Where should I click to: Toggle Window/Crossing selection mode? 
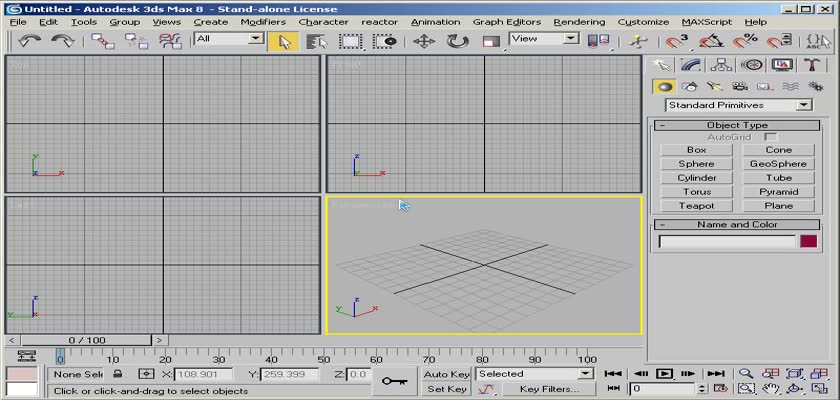point(385,42)
